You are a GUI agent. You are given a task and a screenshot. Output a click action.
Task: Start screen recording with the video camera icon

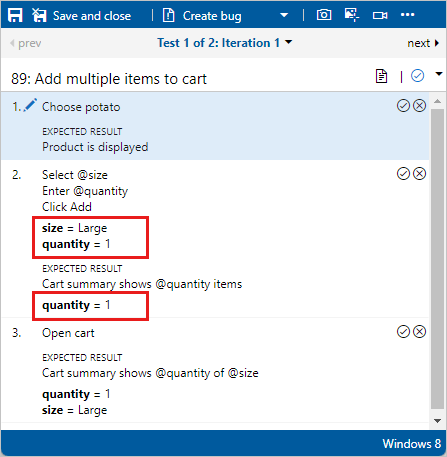click(x=380, y=15)
